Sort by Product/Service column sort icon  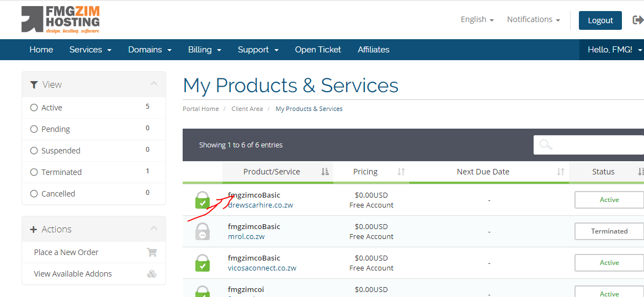[325, 172]
